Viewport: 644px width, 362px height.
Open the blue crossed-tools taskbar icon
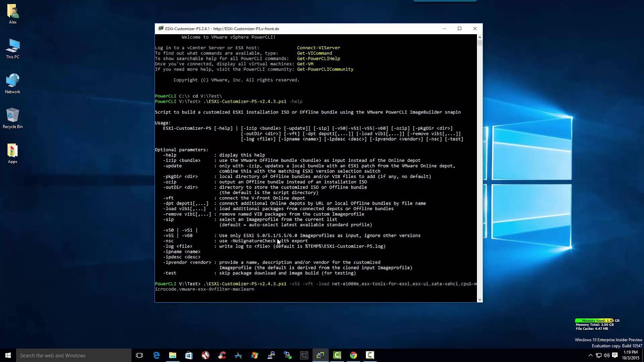pos(238,355)
